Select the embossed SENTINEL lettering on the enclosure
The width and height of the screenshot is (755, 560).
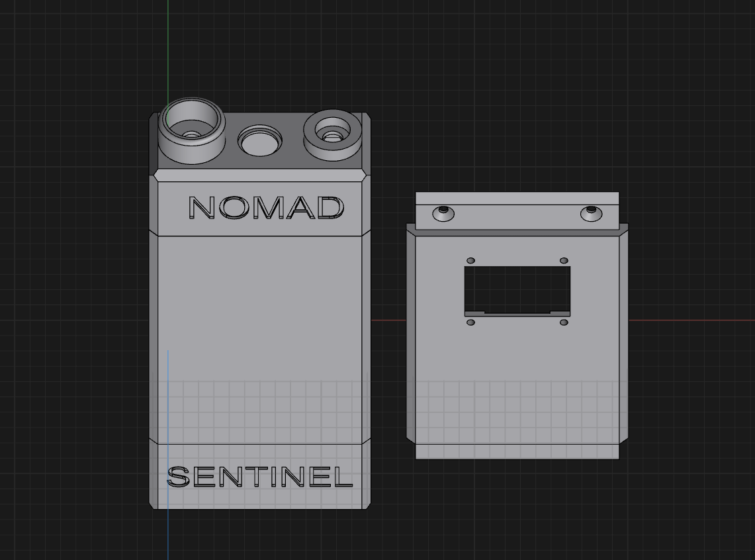click(260, 477)
